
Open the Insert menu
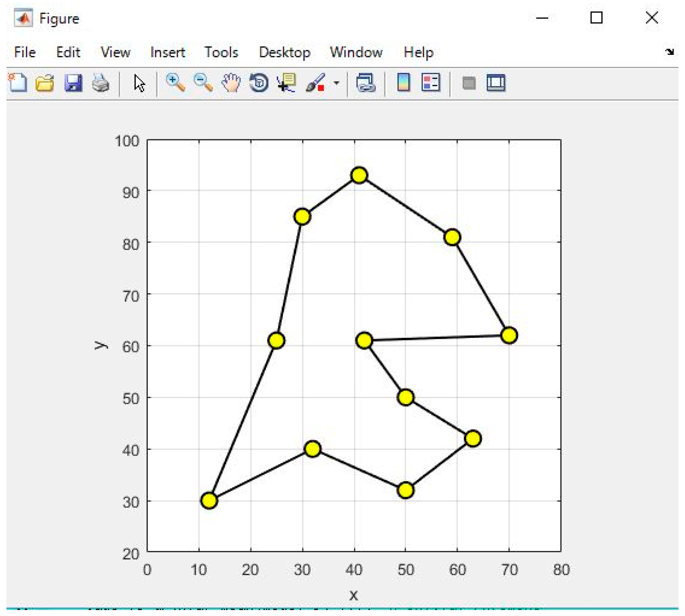[x=168, y=52]
